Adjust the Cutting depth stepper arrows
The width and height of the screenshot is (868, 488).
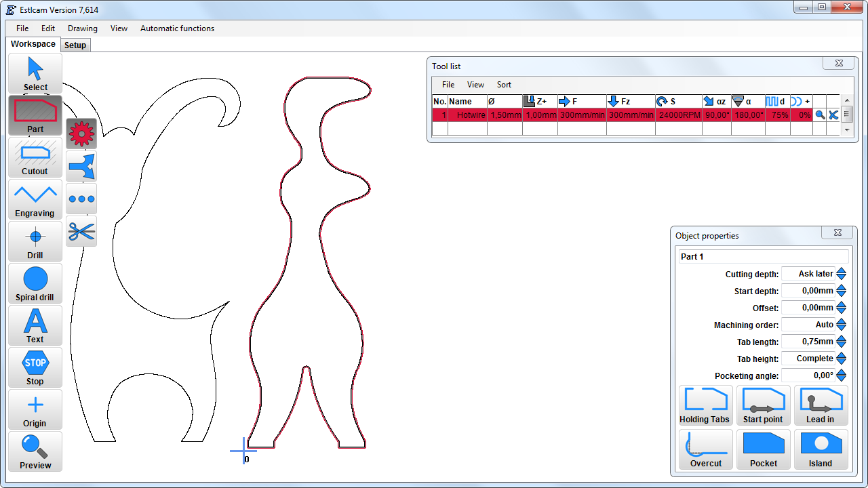(x=842, y=274)
